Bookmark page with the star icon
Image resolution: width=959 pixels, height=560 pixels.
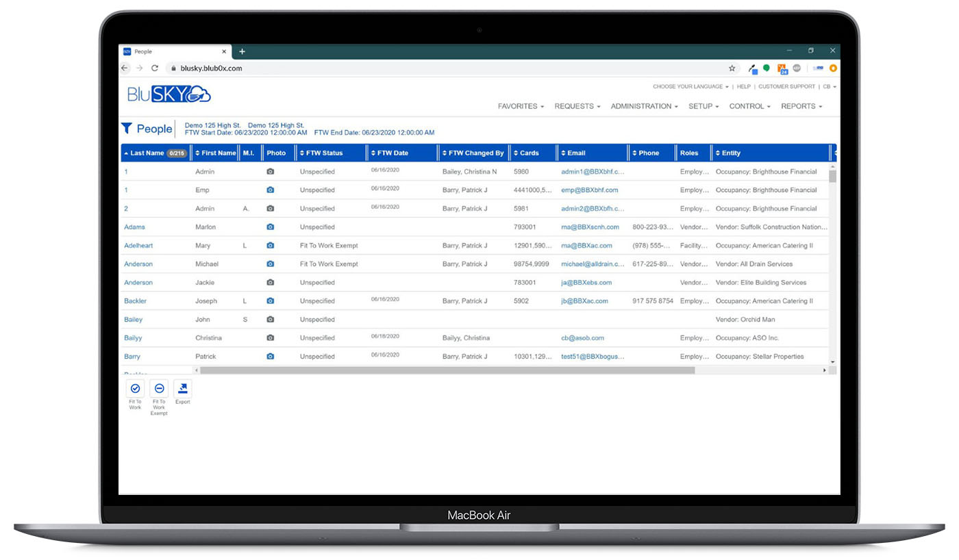click(732, 68)
